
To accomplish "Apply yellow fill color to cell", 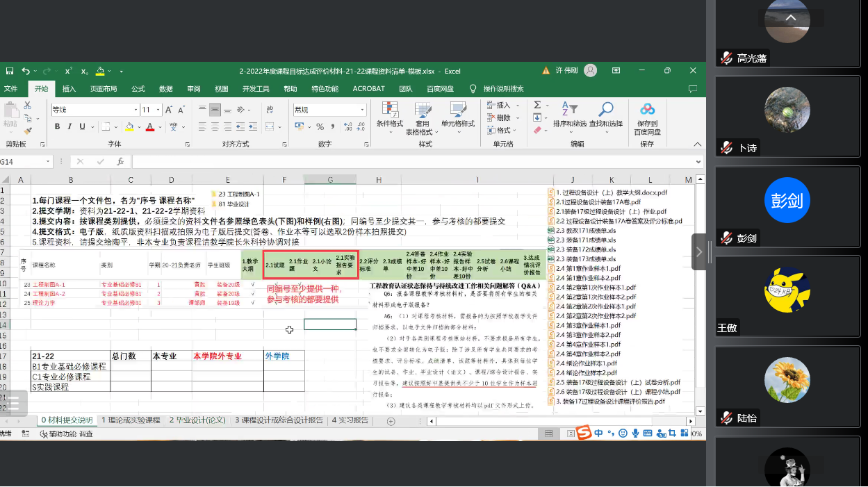I will (x=129, y=126).
